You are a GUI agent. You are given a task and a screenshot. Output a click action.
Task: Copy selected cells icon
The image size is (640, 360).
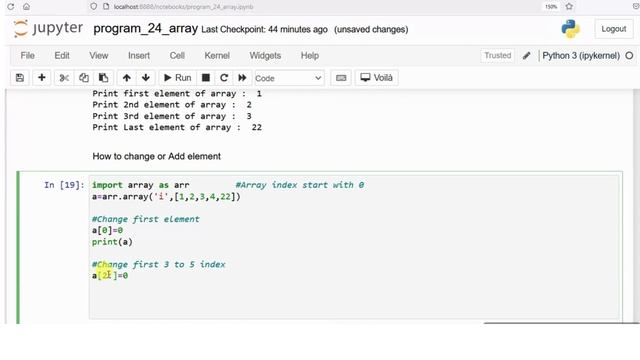tap(84, 78)
